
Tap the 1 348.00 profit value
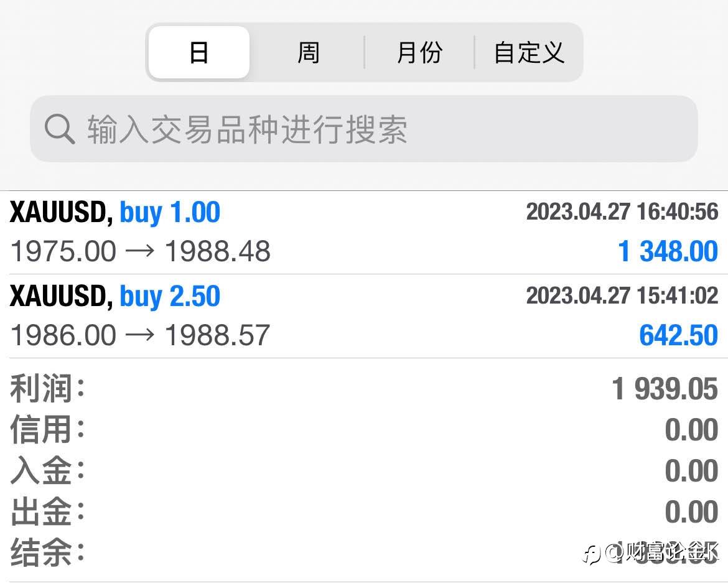668,252
